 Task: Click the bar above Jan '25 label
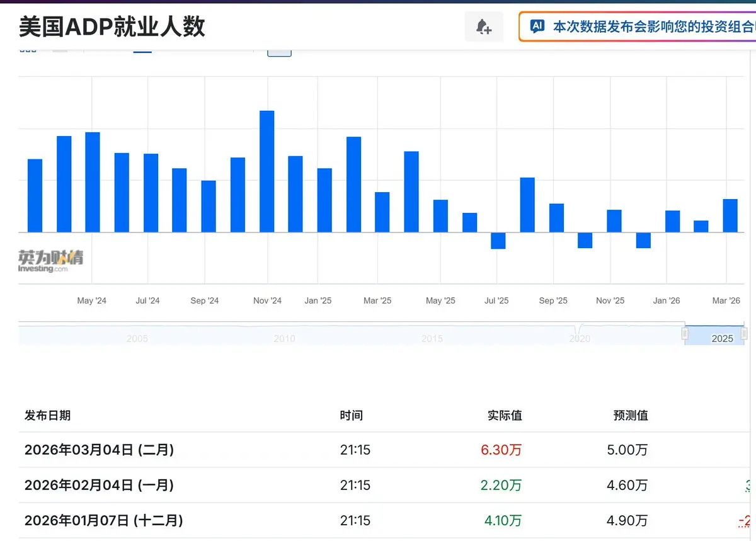[324, 200]
